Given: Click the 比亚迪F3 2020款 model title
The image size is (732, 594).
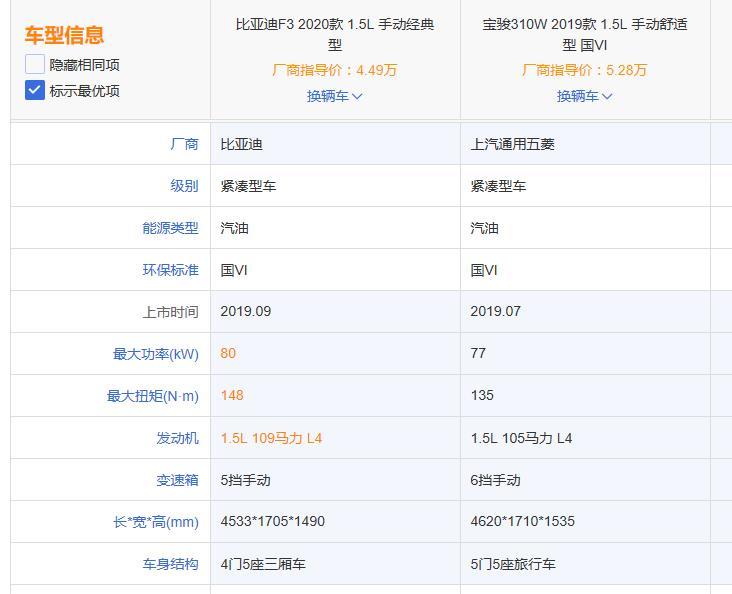Looking at the screenshot, I should click(335, 35).
